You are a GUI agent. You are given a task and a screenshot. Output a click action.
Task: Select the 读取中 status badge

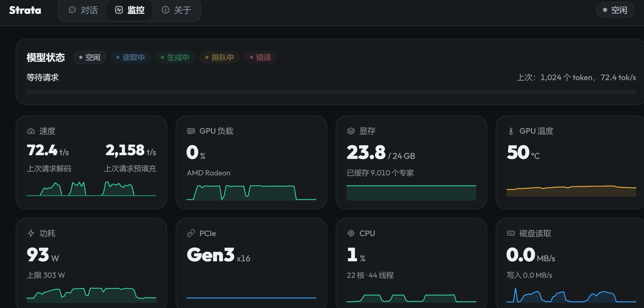tap(131, 57)
